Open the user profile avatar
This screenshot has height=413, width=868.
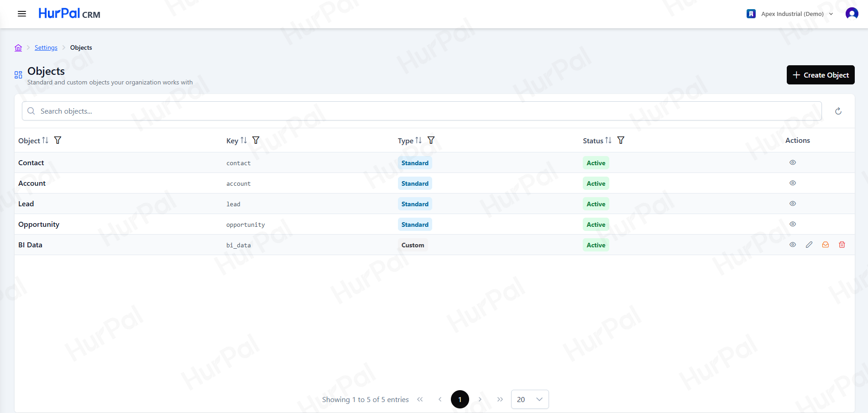click(x=852, y=14)
